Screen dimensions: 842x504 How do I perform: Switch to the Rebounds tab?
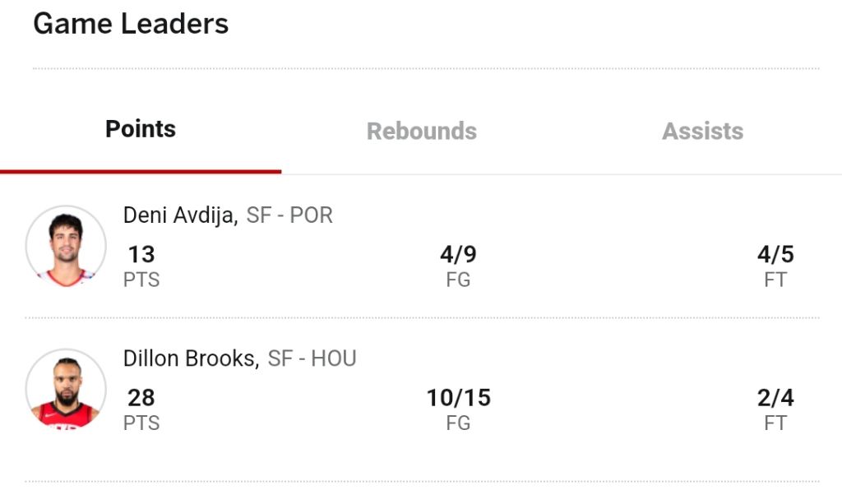click(x=422, y=131)
